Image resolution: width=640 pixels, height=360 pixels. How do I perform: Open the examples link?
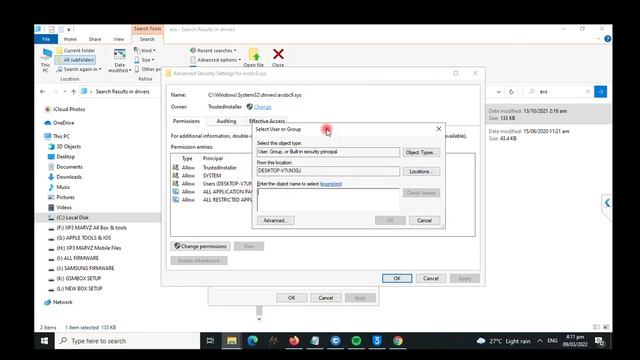(x=331, y=184)
